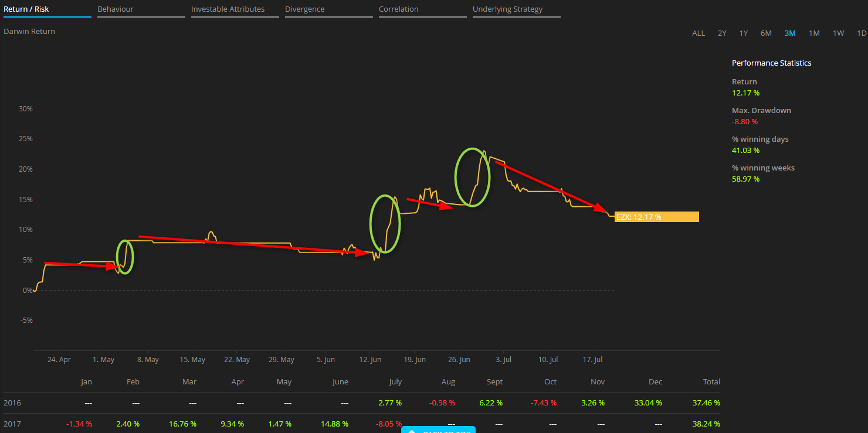Click 2017 Apr return 9.34 %
Image resolution: width=868 pixels, height=433 pixels.
(x=232, y=424)
